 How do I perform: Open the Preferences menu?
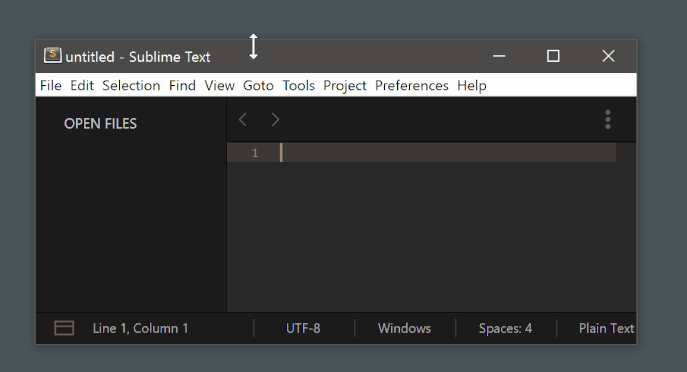412,85
